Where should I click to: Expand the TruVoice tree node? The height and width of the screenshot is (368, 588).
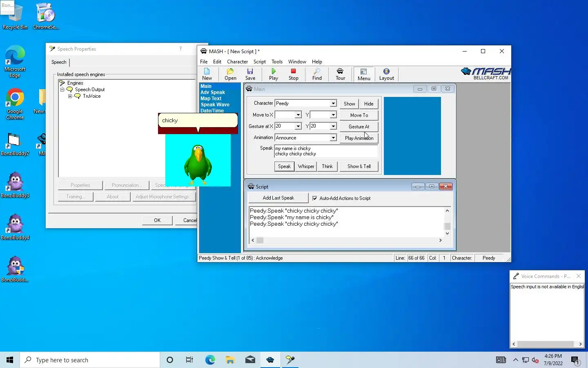click(70, 96)
